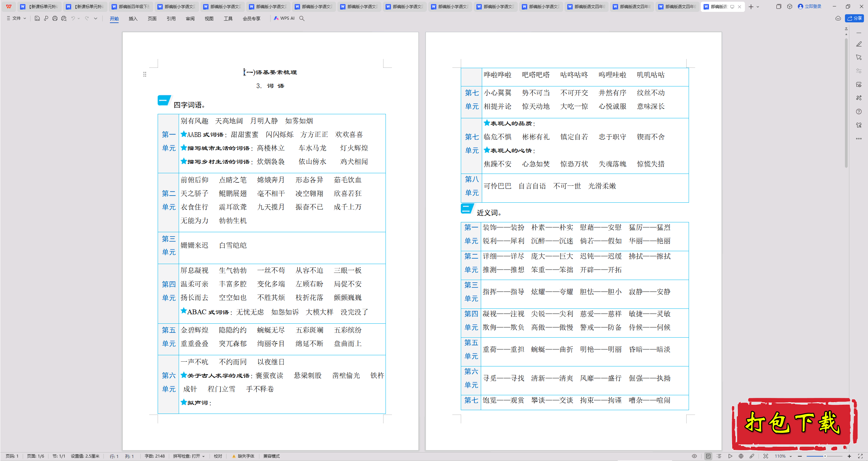Click the 四字词语 heading text
Screen dimensions: 868x461
(190, 105)
